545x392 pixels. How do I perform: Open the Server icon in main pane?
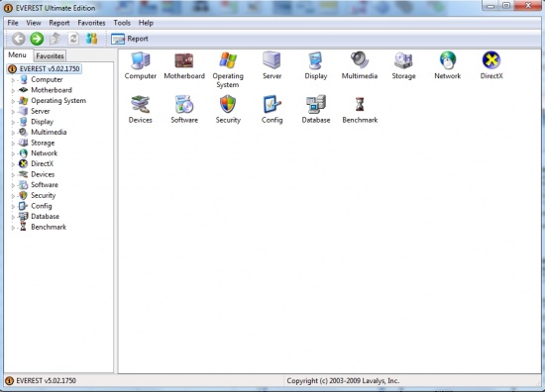tap(272, 60)
